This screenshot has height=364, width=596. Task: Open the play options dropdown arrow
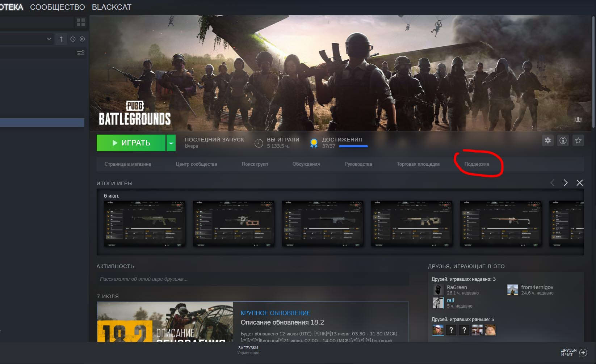click(171, 143)
